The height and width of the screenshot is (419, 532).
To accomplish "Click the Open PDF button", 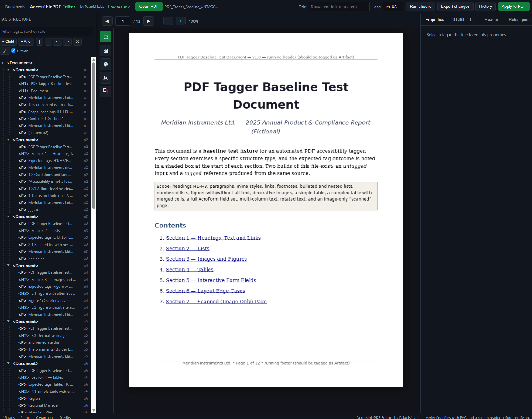I will [x=149, y=7].
